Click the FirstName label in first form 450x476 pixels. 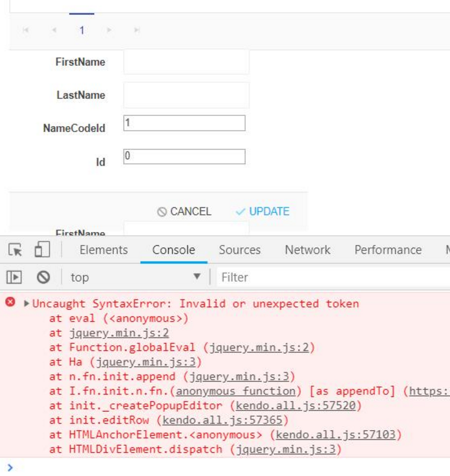coord(80,62)
